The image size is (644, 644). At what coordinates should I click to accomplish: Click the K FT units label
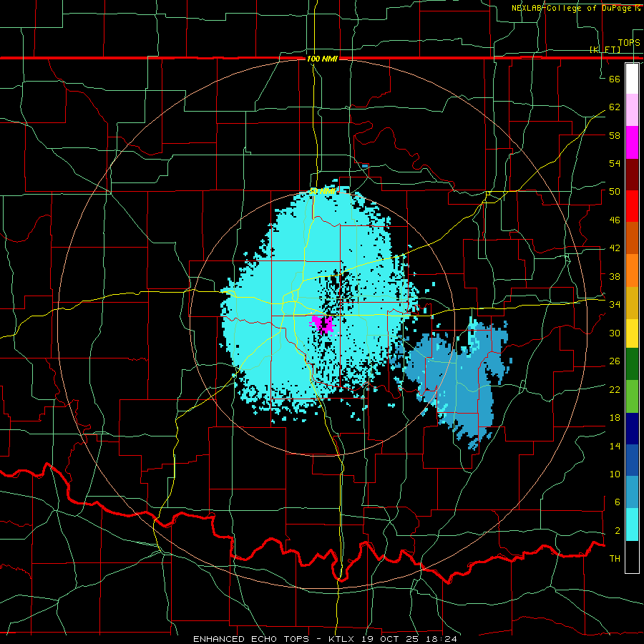pyautogui.click(x=605, y=49)
